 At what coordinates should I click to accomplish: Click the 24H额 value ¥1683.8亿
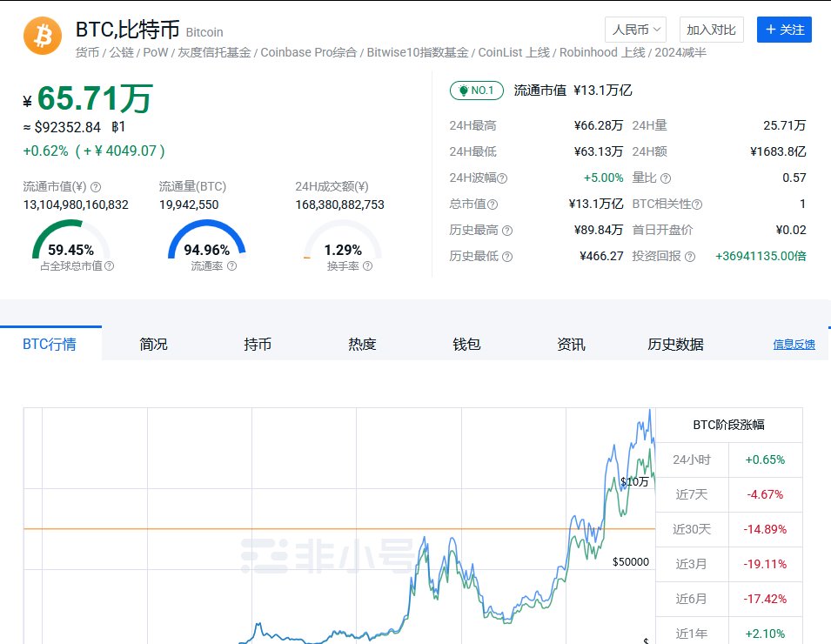778,151
